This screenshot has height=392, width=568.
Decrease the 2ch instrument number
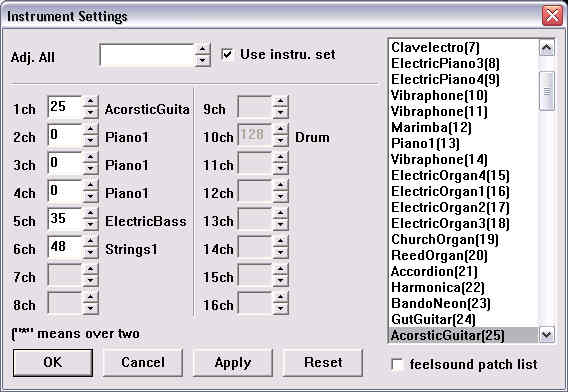[91, 140]
